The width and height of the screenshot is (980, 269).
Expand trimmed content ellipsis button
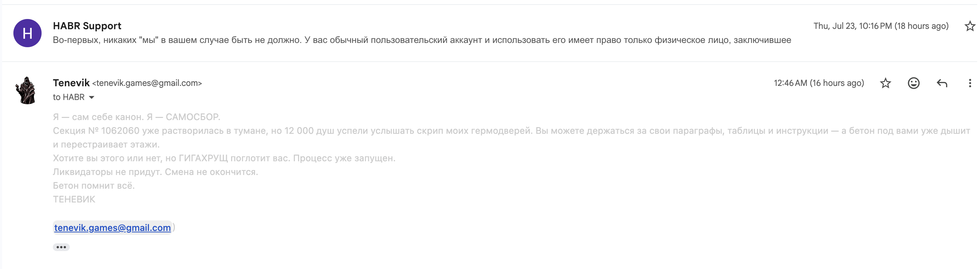[61, 247]
